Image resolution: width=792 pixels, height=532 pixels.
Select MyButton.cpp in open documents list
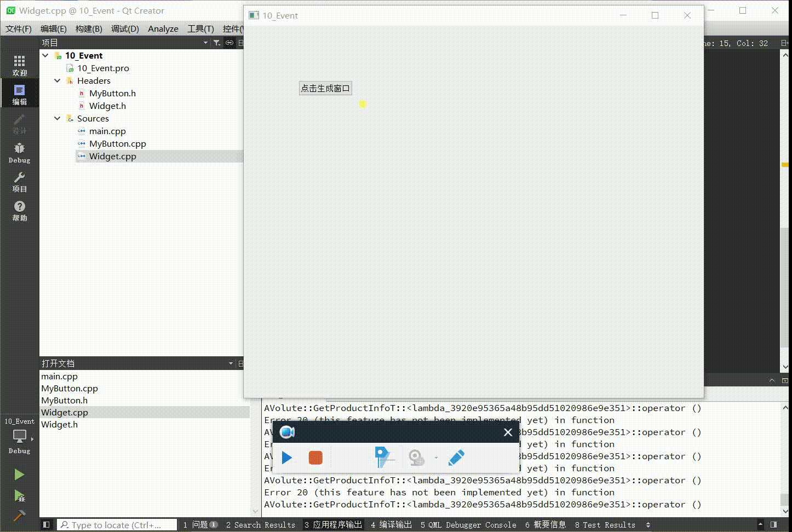[70, 388]
